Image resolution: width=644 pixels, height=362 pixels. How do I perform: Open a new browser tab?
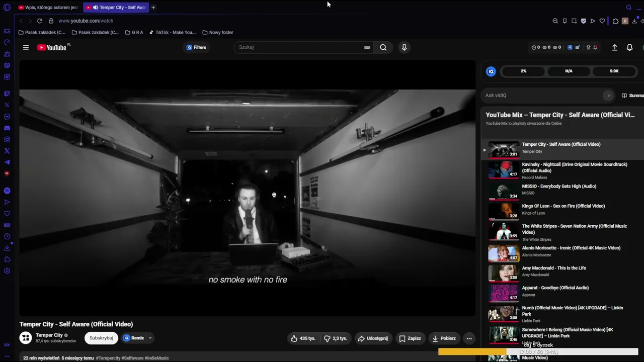pos(153,8)
